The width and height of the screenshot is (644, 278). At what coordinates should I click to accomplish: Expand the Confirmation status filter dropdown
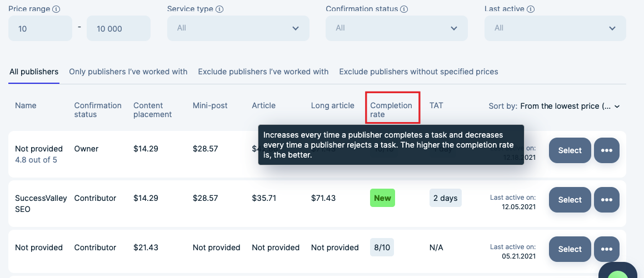point(397,28)
